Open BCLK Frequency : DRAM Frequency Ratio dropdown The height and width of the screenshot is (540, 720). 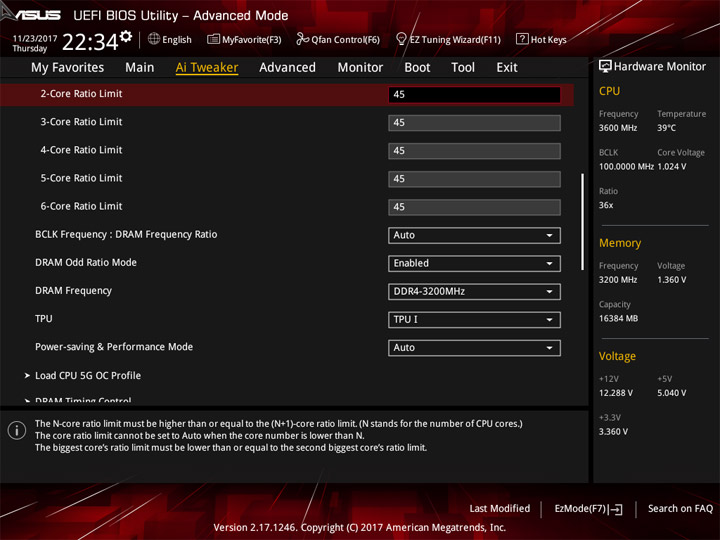474,235
